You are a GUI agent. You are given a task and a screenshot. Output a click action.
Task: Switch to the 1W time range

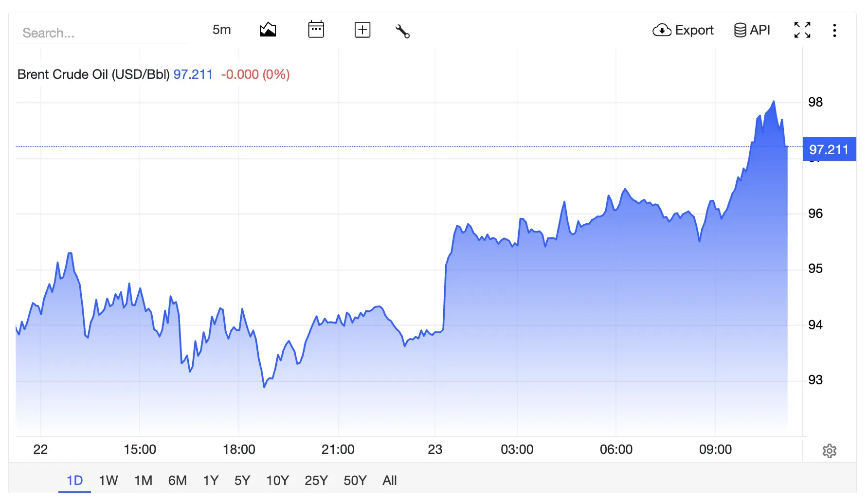pos(108,481)
